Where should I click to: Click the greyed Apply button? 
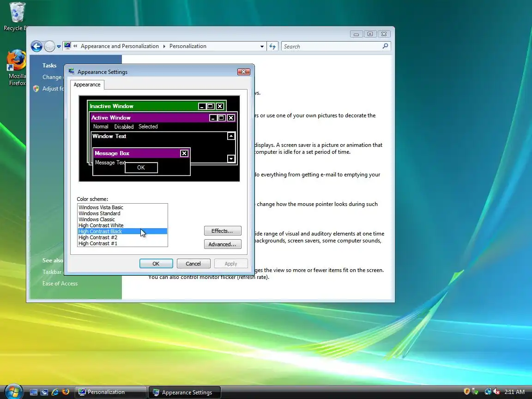click(x=231, y=264)
